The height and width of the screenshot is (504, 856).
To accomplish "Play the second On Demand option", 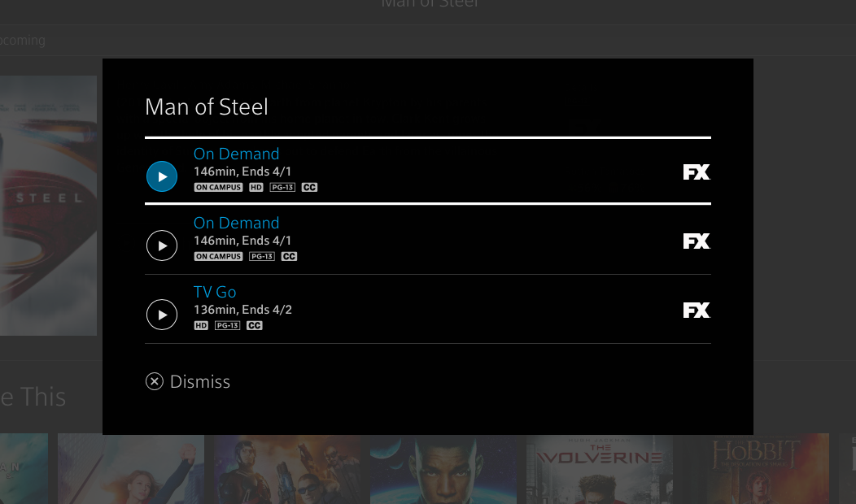I will tap(162, 245).
